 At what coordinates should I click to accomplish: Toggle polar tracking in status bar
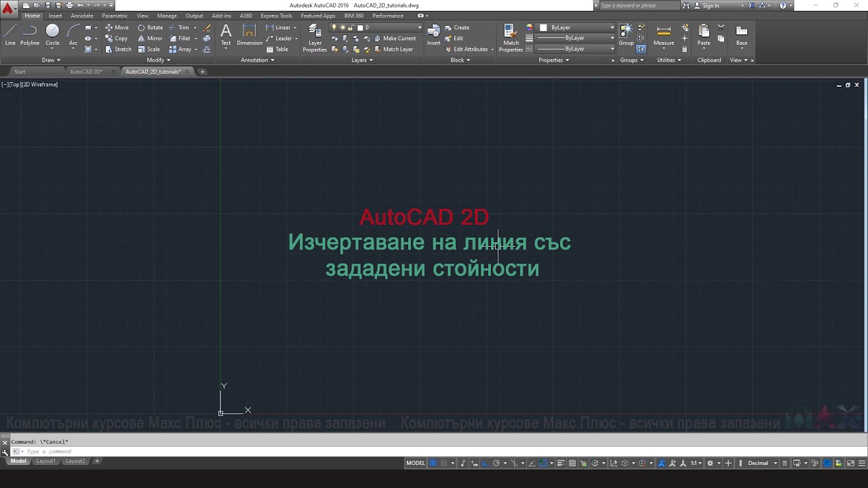click(x=496, y=464)
